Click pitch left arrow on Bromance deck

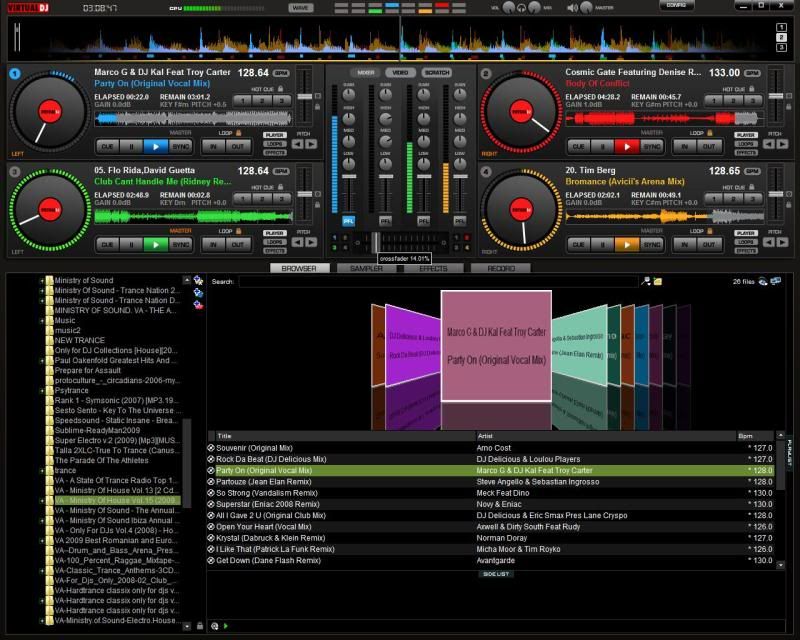point(769,242)
